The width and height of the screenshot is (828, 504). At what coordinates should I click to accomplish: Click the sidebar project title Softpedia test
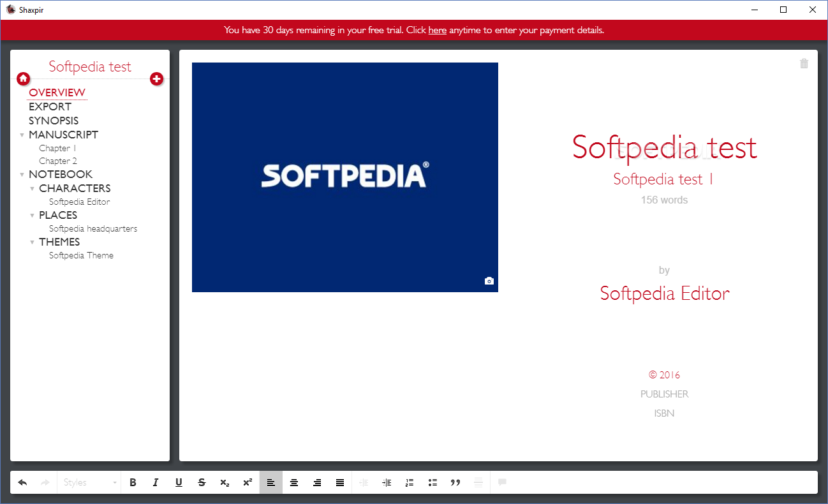click(x=90, y=66)
